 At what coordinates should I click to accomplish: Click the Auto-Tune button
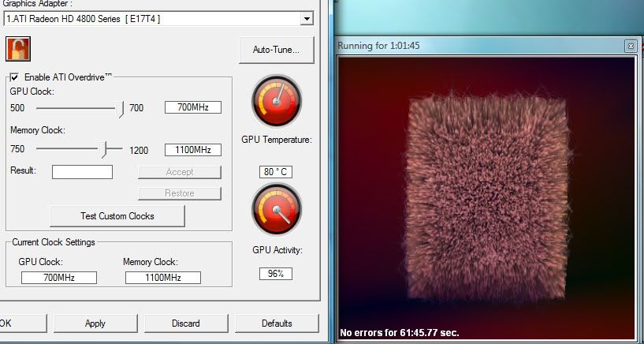276,50
